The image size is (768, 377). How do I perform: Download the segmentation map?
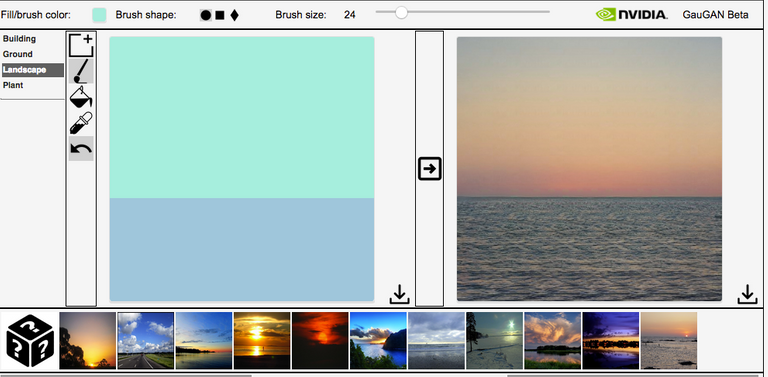click(400, 294)
